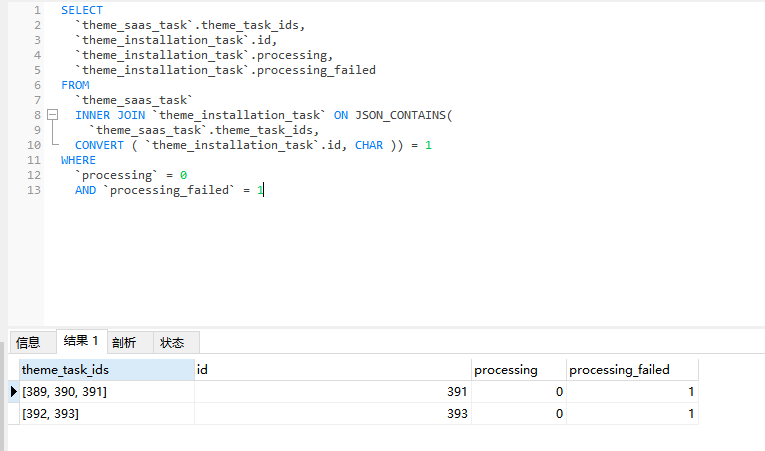Click the current-row arrow indicator
This screenshot has height=451, width=765.
click(x=13, y=392)
